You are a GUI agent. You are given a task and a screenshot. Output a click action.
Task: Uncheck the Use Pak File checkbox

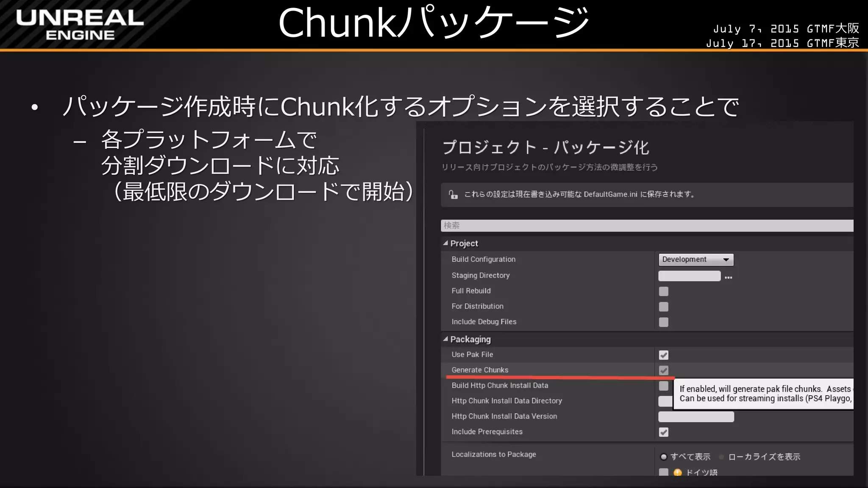click(664, 355)
